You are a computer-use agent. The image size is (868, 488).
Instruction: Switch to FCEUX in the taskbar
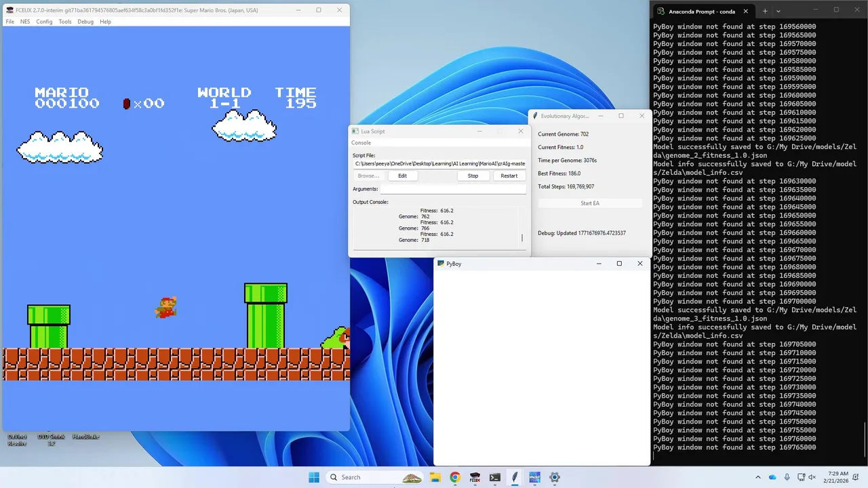click(475, 477)
